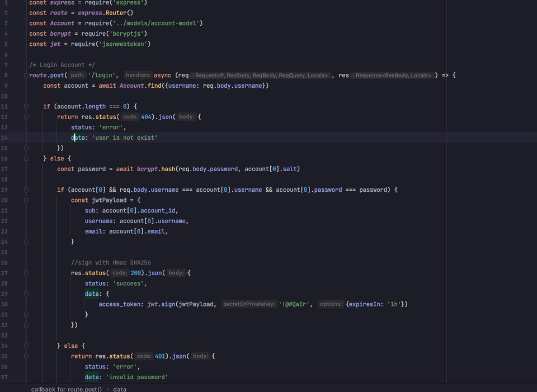This screenshot has width=537, height=392.
Task: Click 'expiresIn' option key
Action: click(364, 304)
